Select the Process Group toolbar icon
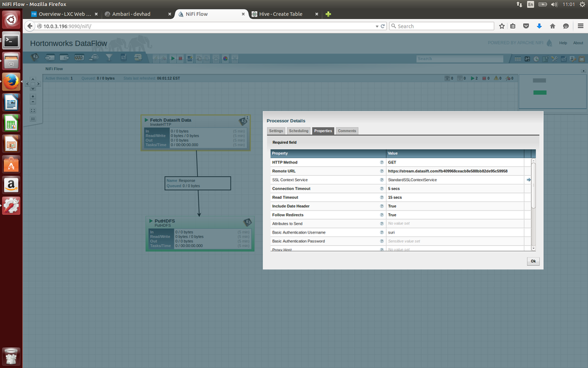Image resolution: width=588 pixels, height=368 pixels. (79, 57)
